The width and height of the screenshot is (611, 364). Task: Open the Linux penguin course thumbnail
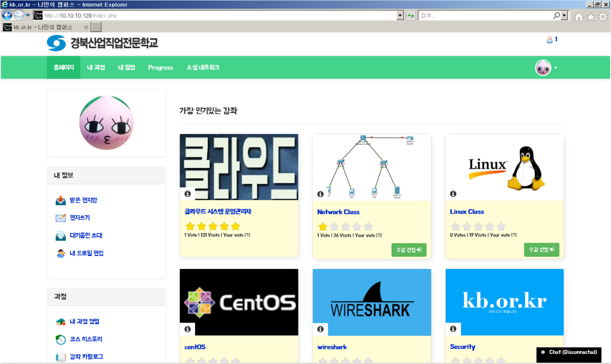click(x=504, y=167)
